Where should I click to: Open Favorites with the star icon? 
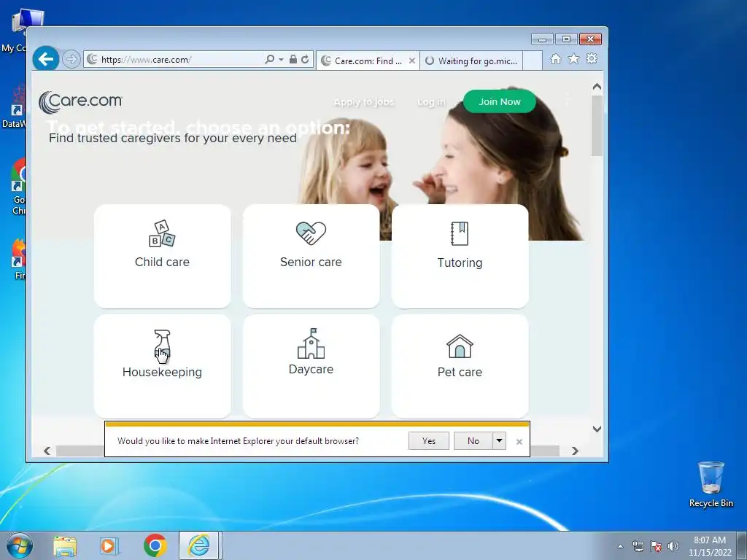[573, 58]
